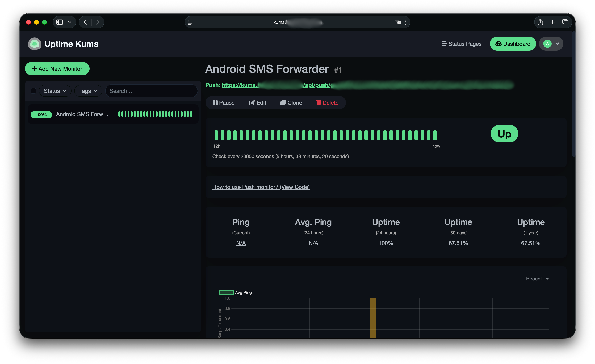Viewport: 595px width, 364px height.
Task: Open How to use Push monitor link
Action: pos(261,187)
